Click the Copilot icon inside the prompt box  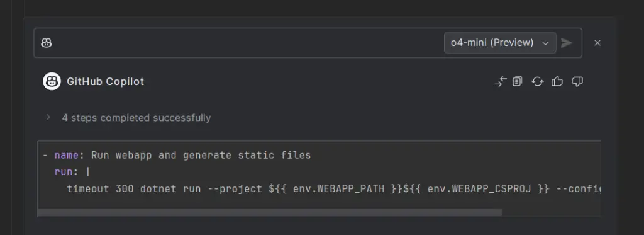(x=47, y=43)
